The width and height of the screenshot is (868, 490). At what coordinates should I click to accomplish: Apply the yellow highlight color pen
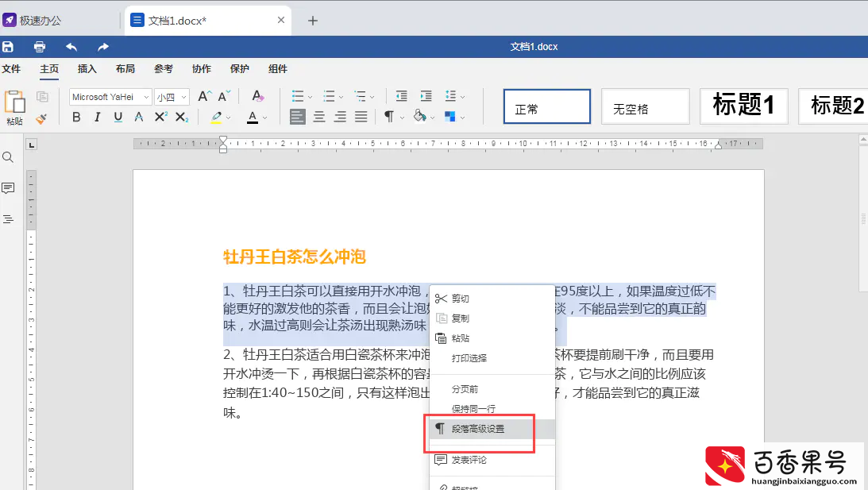click(x=217, y=117)
